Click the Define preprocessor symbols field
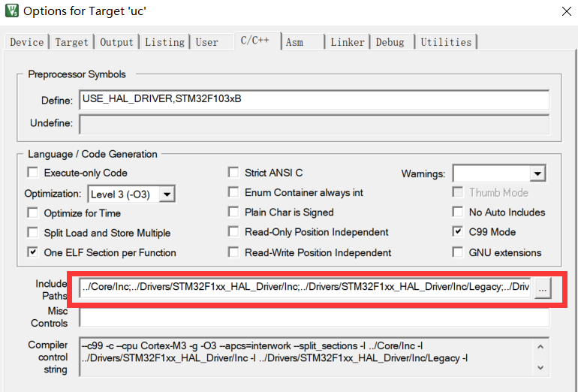This screenshot has height=392, width=578. [x=314, y=100]
